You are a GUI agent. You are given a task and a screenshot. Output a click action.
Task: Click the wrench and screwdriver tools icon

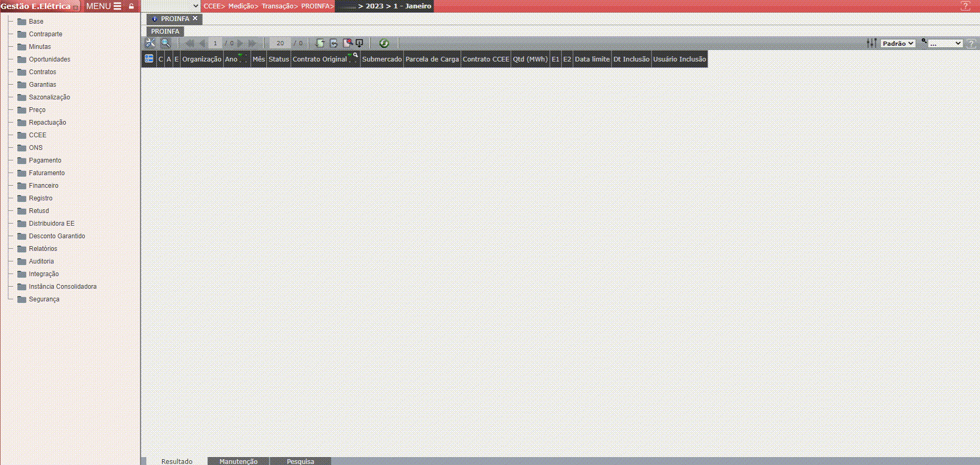click(x=151, y=43)
